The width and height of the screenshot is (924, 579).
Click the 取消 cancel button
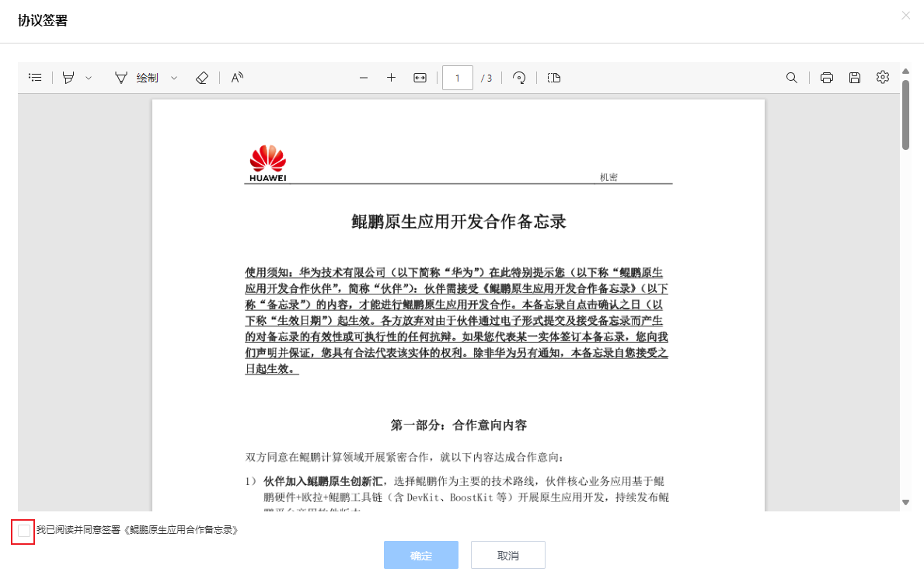[x=508, y=555]
